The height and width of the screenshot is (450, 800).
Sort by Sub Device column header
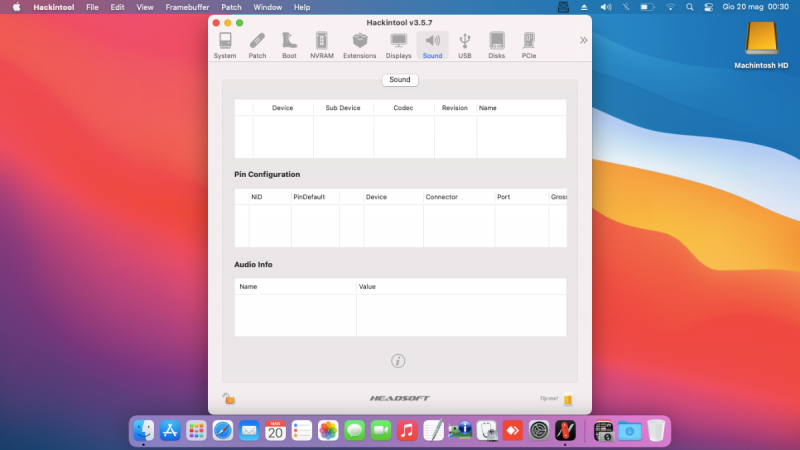coord(343,108)
